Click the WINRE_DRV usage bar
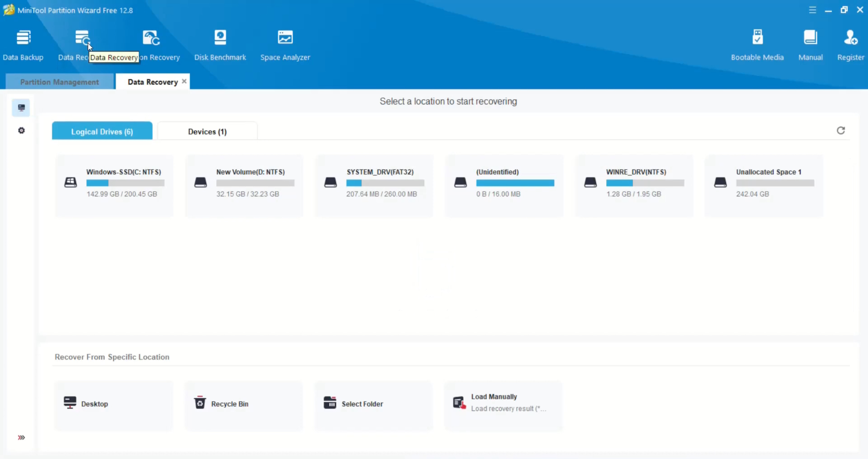The image size is (868, 459). point(645,183)
